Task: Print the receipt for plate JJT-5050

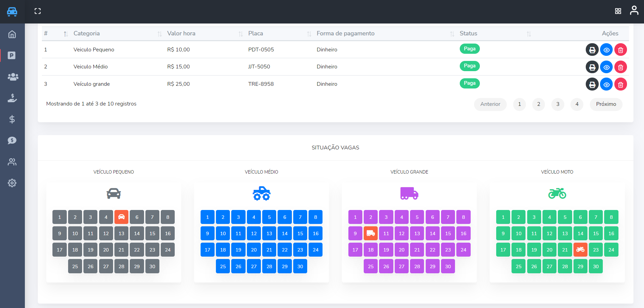Action: click(x=592, y=67)
